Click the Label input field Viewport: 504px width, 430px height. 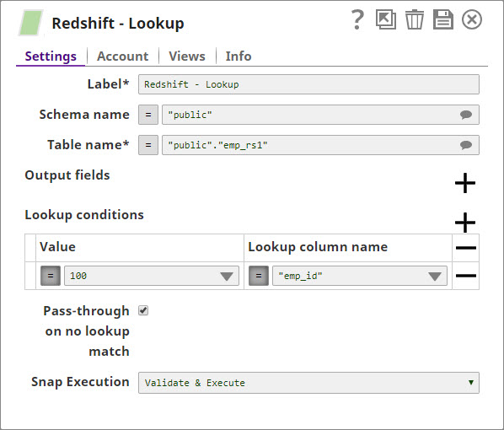tap(308, 84)
